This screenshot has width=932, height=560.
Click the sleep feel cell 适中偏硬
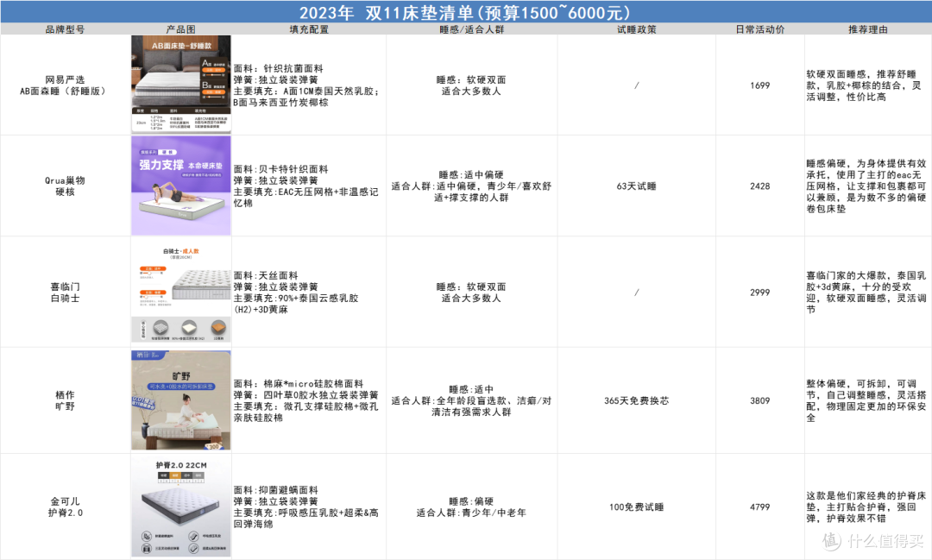click(471, 186)
